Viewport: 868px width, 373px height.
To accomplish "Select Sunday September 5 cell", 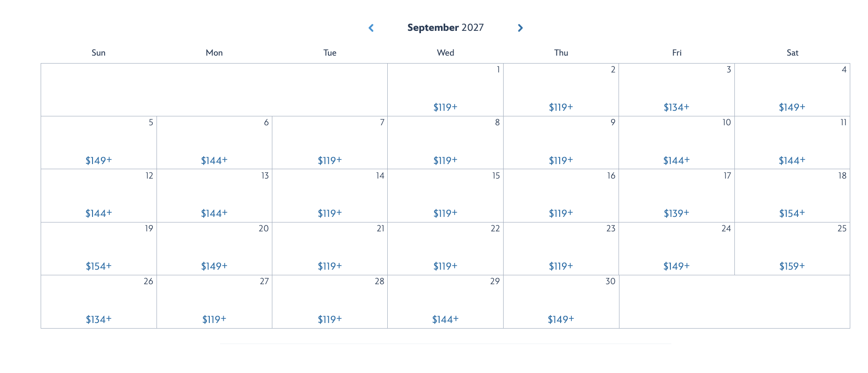I will pyautogui.click(x=99, y=143).
